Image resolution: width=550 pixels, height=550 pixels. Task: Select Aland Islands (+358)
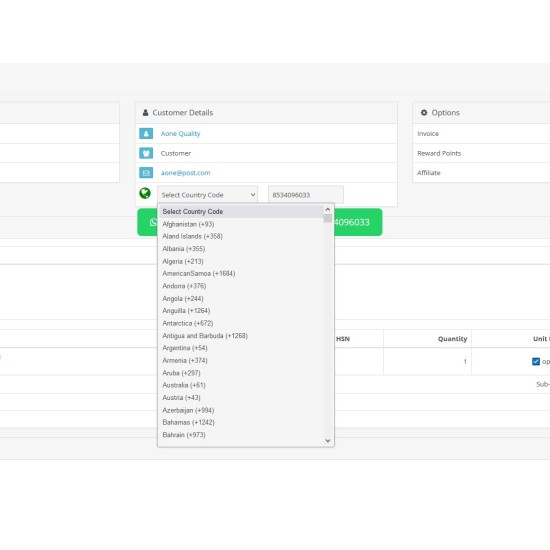(241, 236)
